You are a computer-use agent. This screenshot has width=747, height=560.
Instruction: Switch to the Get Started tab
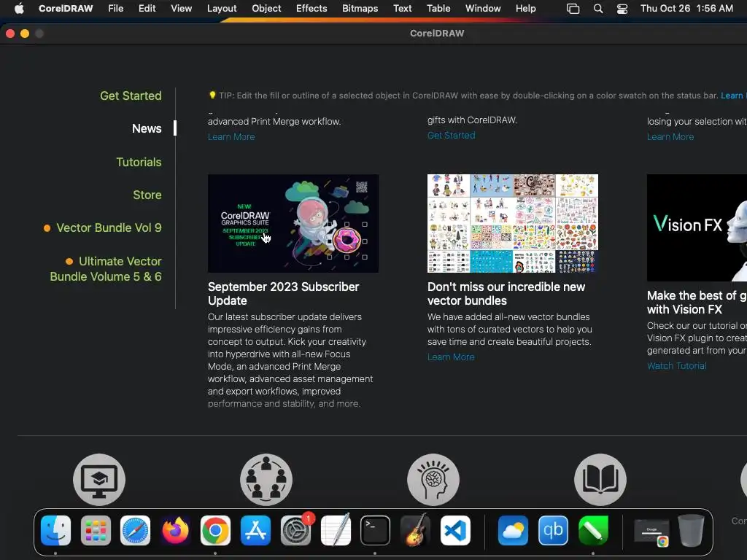pos(131,96)
